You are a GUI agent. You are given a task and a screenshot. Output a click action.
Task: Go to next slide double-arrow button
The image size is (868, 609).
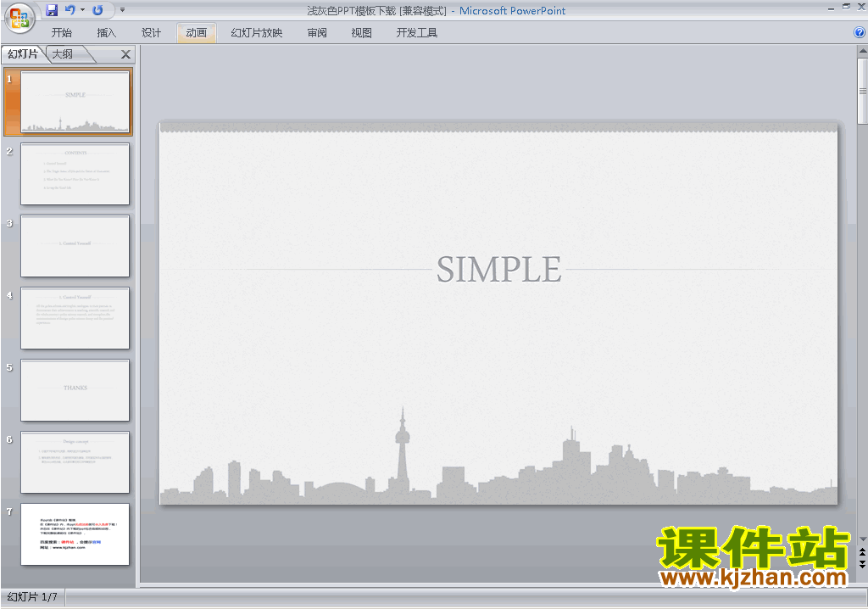(862, 563)
